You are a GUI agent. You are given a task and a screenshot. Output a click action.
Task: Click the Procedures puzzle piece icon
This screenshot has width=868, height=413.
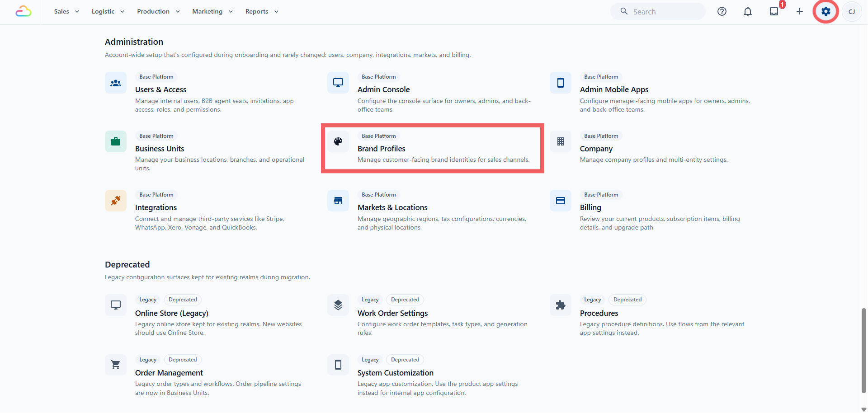561,305
